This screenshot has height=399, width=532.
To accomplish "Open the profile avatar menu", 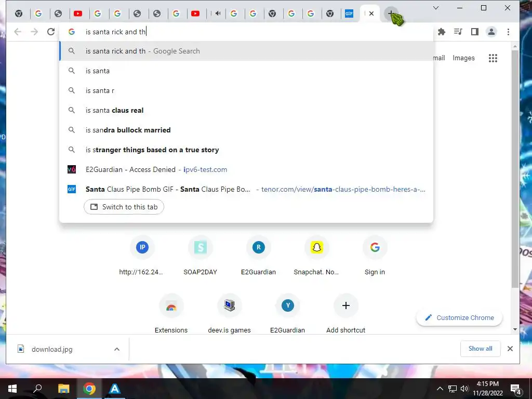I will [491, 32].
